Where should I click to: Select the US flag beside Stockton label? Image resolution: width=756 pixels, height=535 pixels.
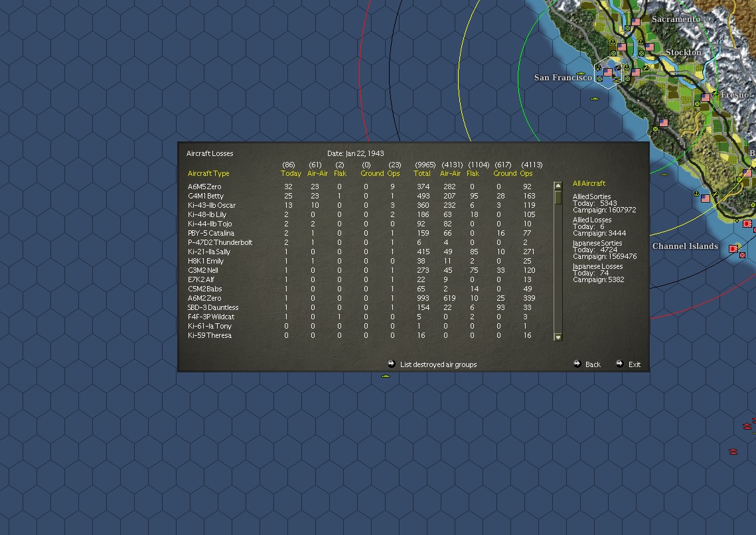pos(650,47)
